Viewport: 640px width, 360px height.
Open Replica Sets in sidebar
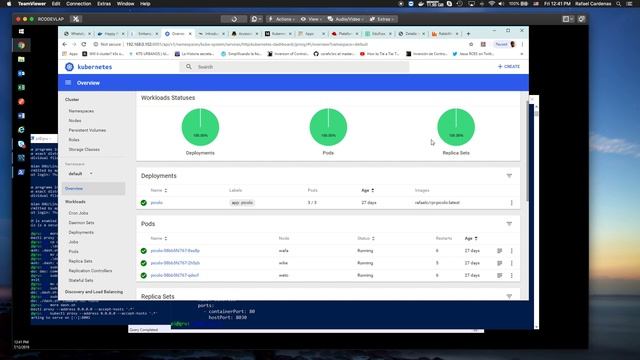point(80,261)
